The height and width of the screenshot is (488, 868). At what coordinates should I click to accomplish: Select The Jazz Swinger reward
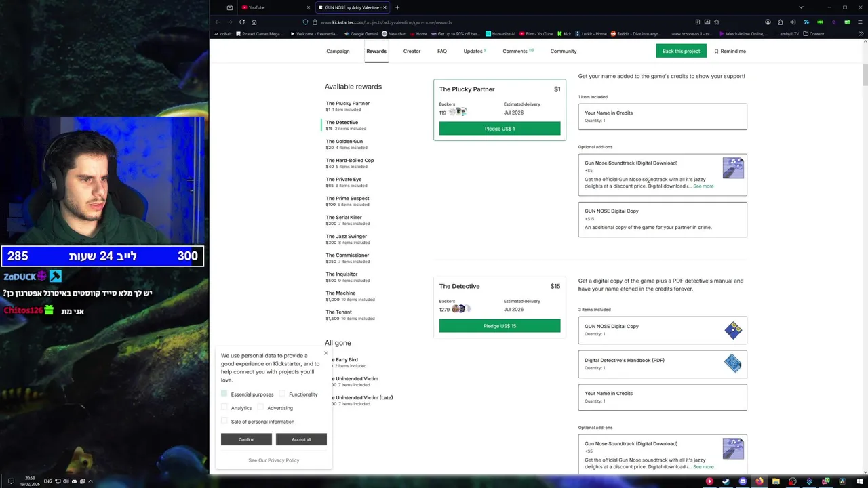pyautogui.click(x=347, y=239)
